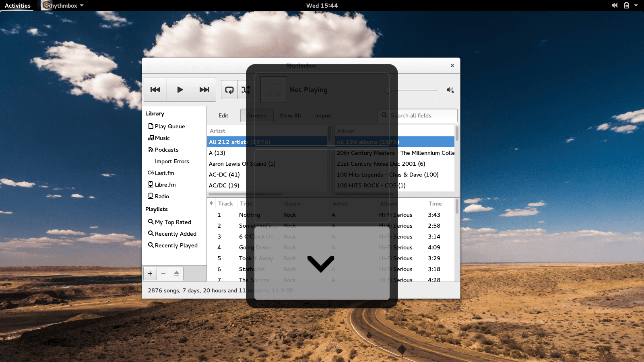
Task: Select album 100 Hits Legends - Chas & Dave
Action: (x=394, y=175)
